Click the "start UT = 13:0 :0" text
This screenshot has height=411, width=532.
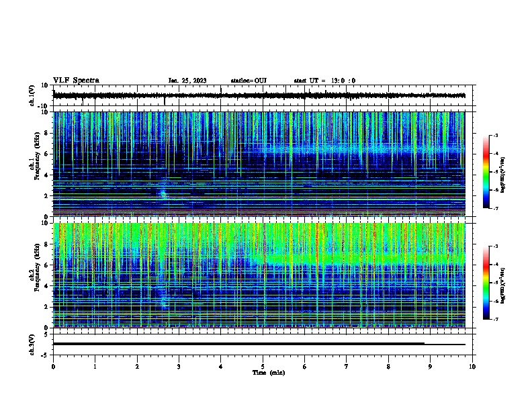(x=324, y=81)
